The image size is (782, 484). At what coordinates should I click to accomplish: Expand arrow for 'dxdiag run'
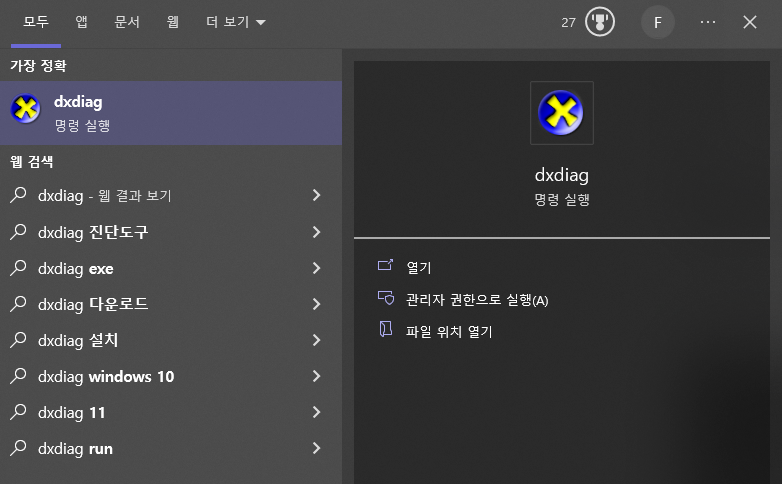coord(316,448)
